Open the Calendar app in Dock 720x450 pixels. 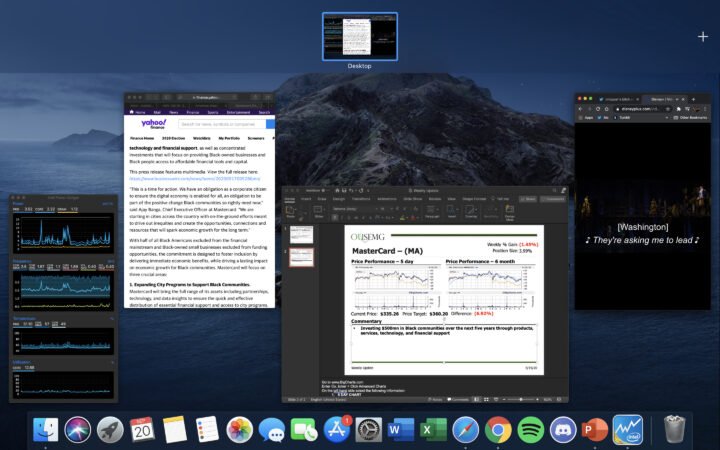(x=142, y=430)
